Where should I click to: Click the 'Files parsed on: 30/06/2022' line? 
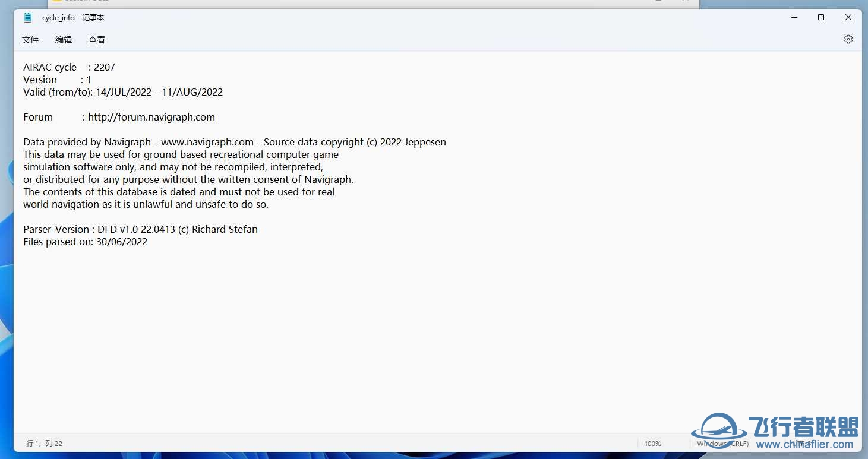point(85,242)
